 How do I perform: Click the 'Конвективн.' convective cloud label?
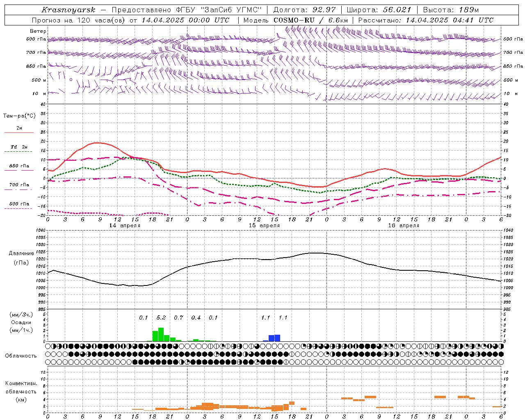[21, 383]
